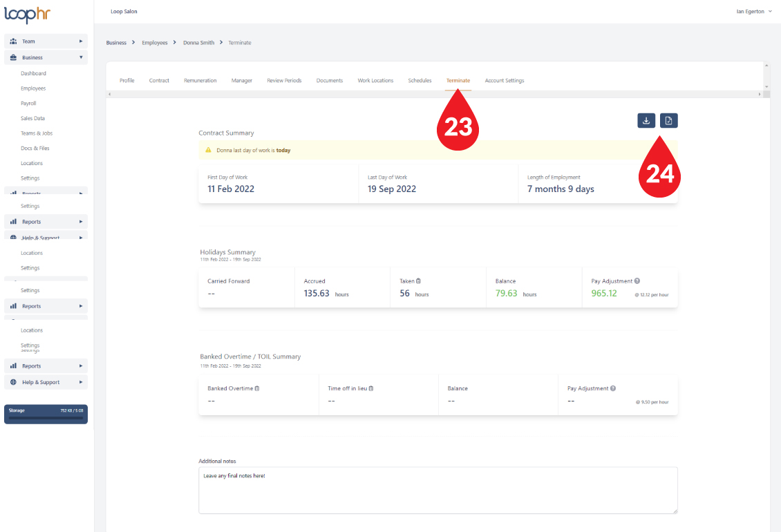Click the loophr logo
The image size is (781, 532).
27,15
